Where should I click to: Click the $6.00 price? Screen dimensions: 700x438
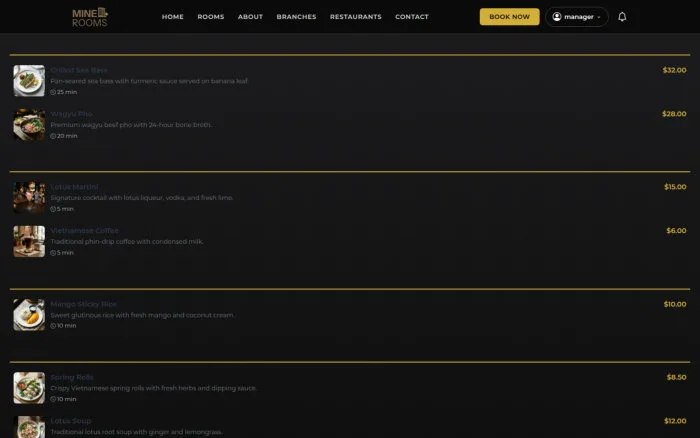(x=676, y=230)
